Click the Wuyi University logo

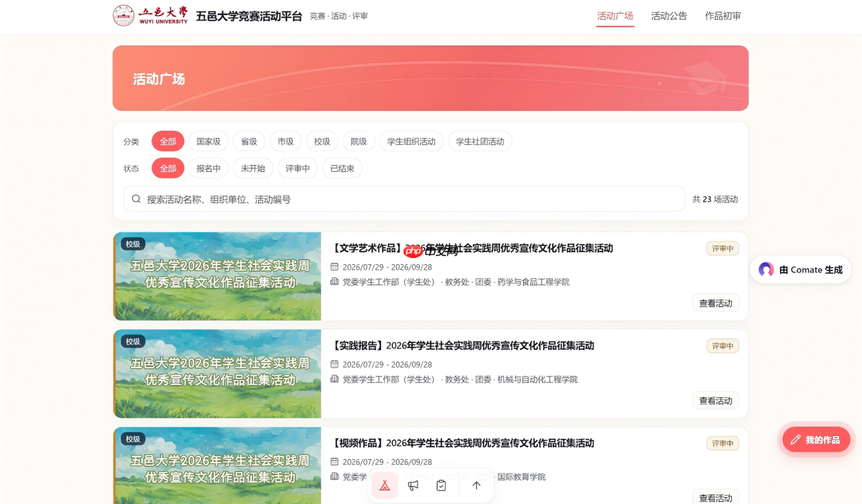(x=150, y=16)
